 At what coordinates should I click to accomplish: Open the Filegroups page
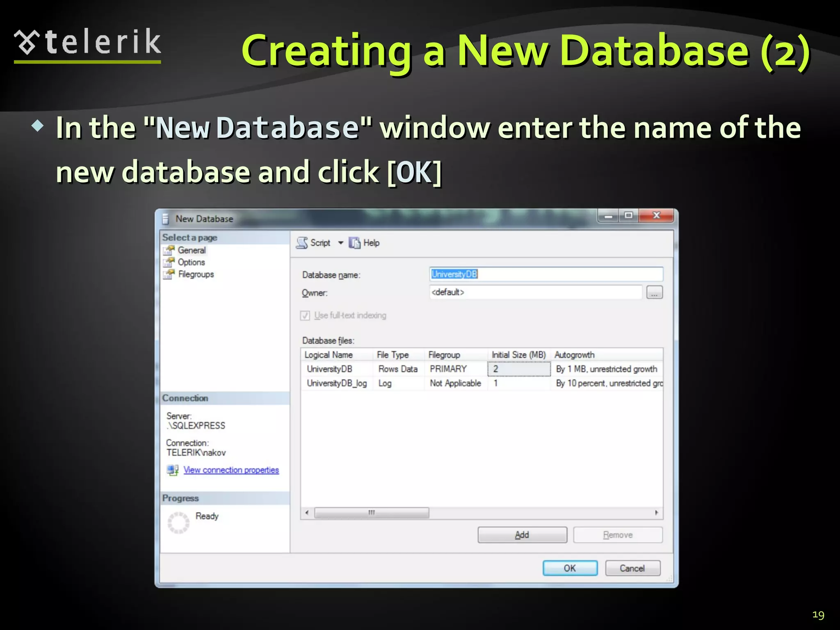tap(196, 274)
